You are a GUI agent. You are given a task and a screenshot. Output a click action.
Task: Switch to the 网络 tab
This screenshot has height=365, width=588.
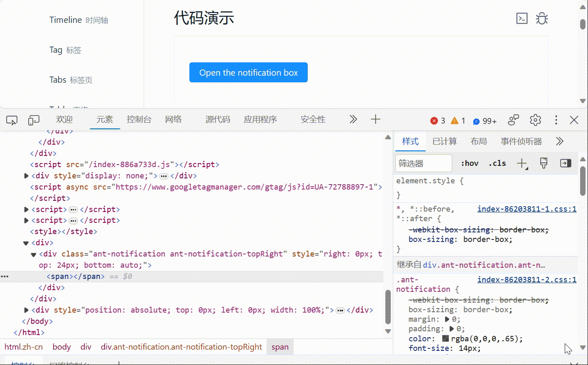[174, 120]
